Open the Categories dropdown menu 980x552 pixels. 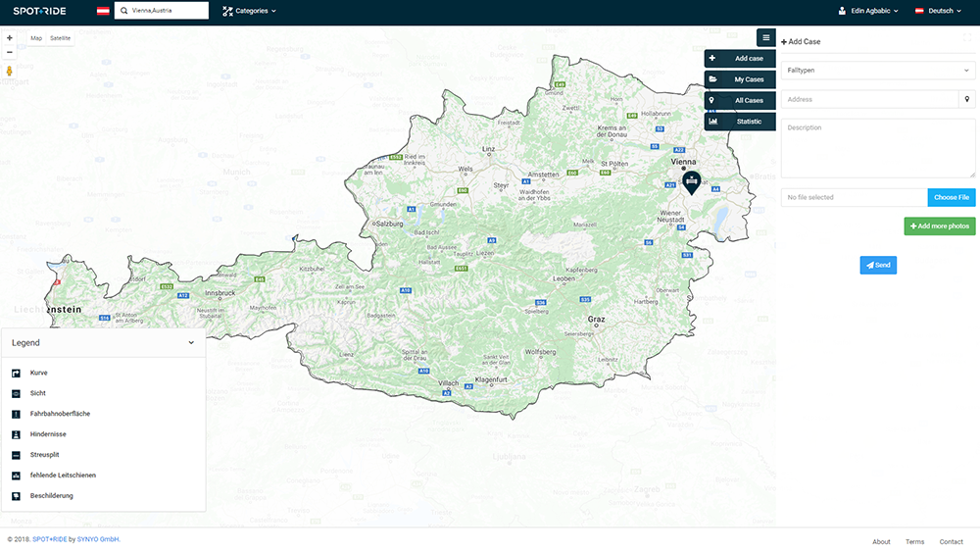[249, 11]
